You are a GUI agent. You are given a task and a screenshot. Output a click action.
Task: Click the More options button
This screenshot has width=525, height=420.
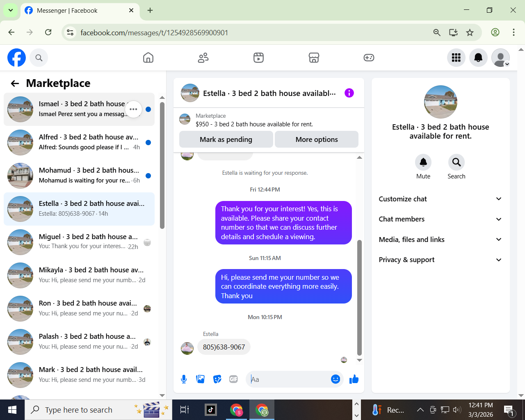pos(317,139)
